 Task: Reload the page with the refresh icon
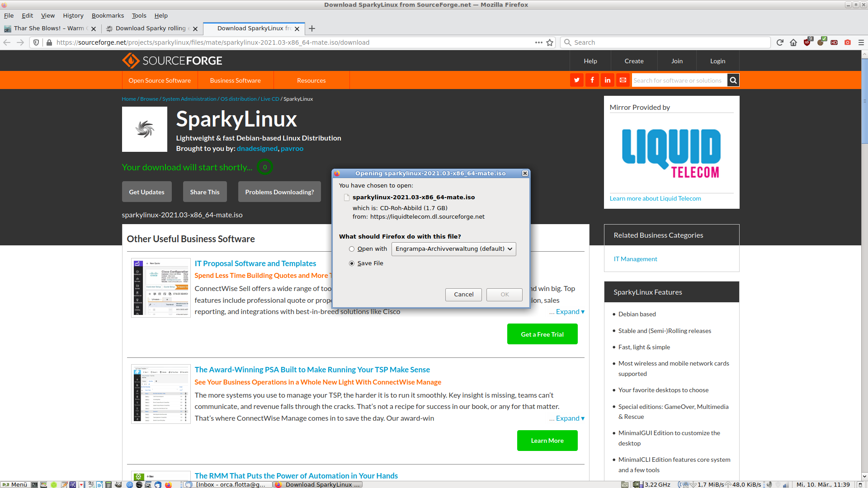pyautogui.click(x=780, y=42)
